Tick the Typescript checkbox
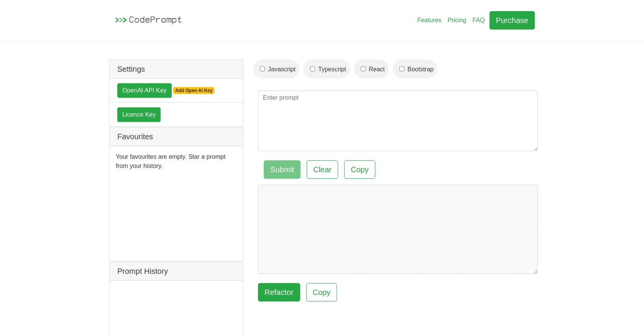This screenshot has height=336, width=644. coord(312,69)
